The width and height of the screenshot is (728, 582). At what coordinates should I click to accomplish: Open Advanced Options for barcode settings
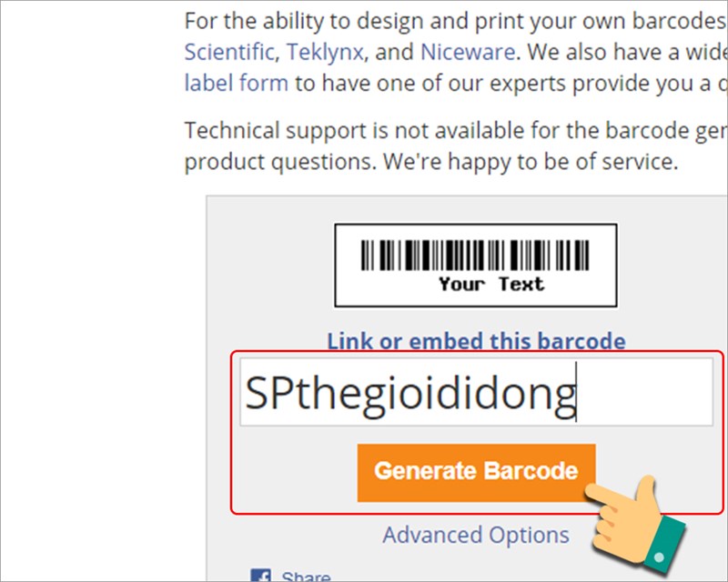(x=475, y=535)
